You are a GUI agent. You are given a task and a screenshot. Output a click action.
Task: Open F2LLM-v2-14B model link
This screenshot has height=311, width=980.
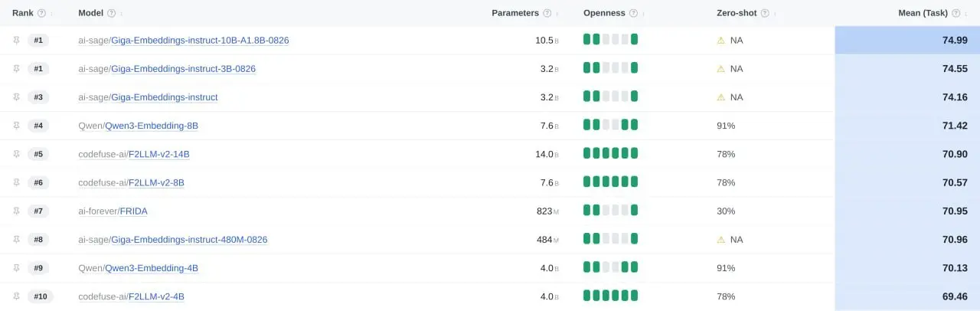159,154
